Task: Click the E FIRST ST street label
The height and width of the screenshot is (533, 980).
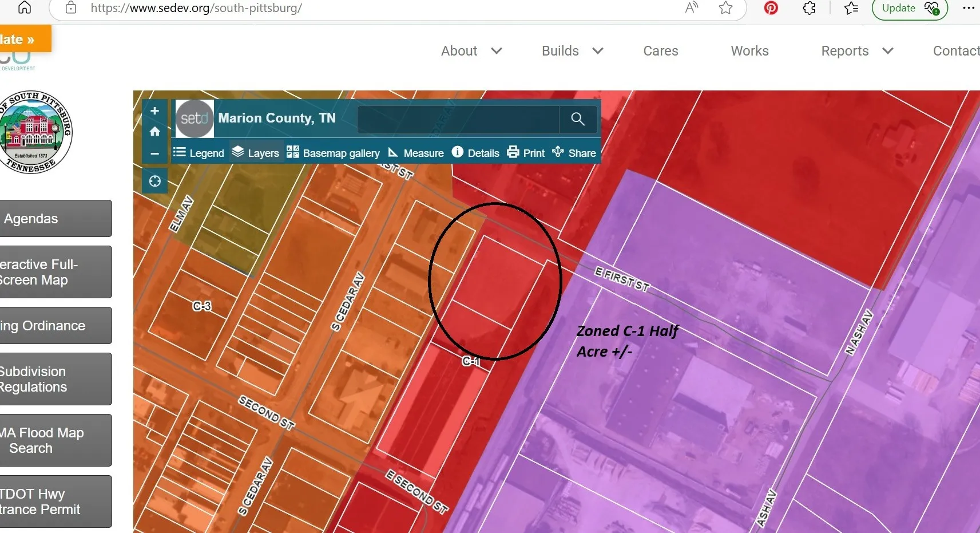Action: tap(622, 279)
